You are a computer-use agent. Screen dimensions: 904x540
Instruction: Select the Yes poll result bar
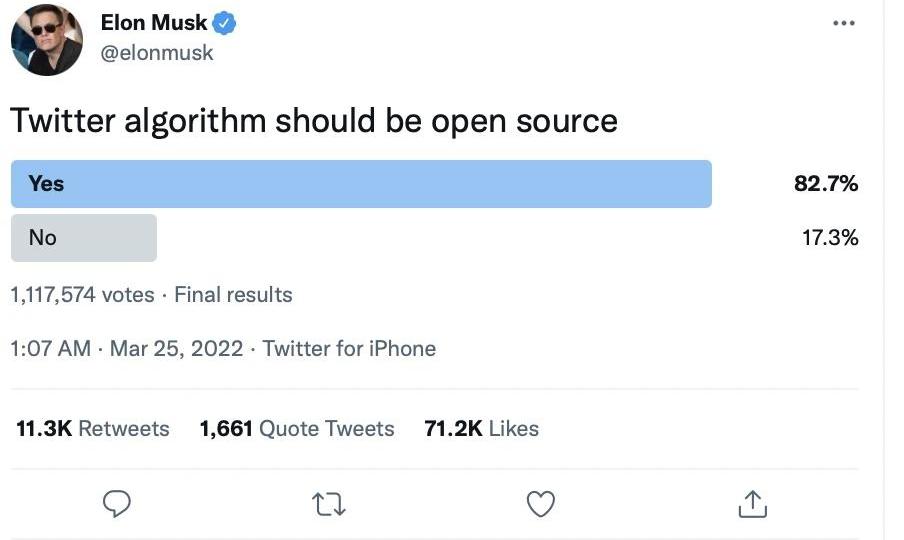click(361, 184)
